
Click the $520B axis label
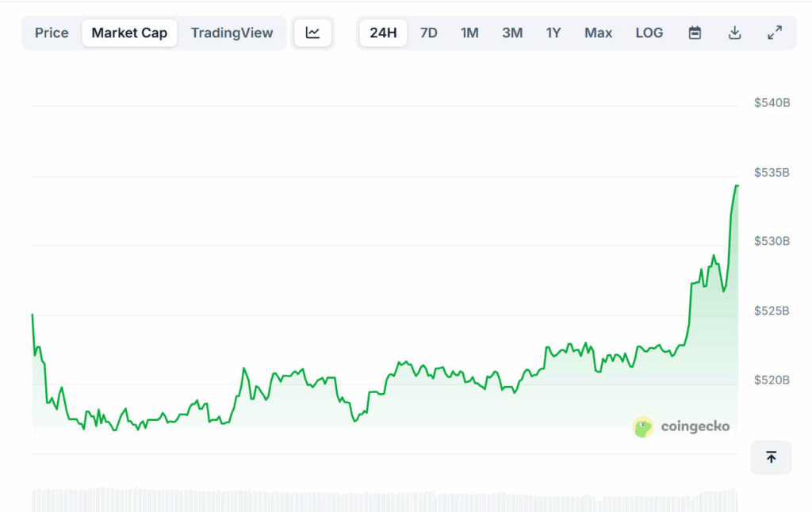[772, 380]
